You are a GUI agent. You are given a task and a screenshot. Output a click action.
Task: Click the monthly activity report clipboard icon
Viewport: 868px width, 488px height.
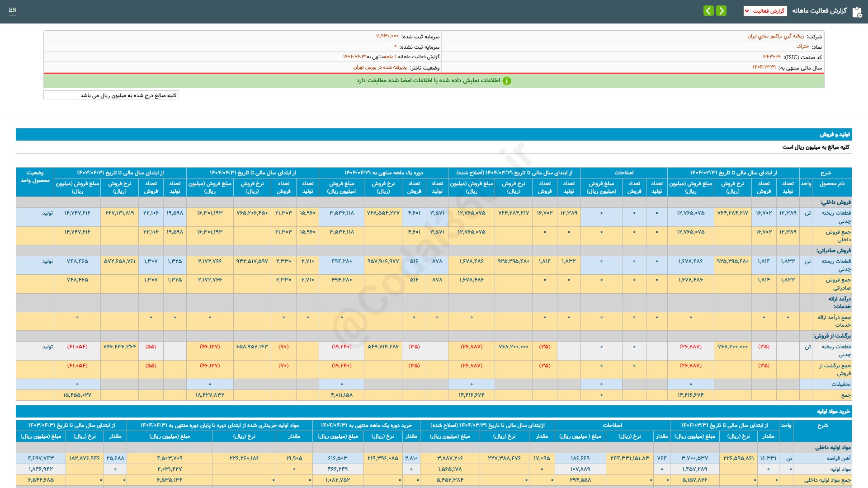coord(857,12)
